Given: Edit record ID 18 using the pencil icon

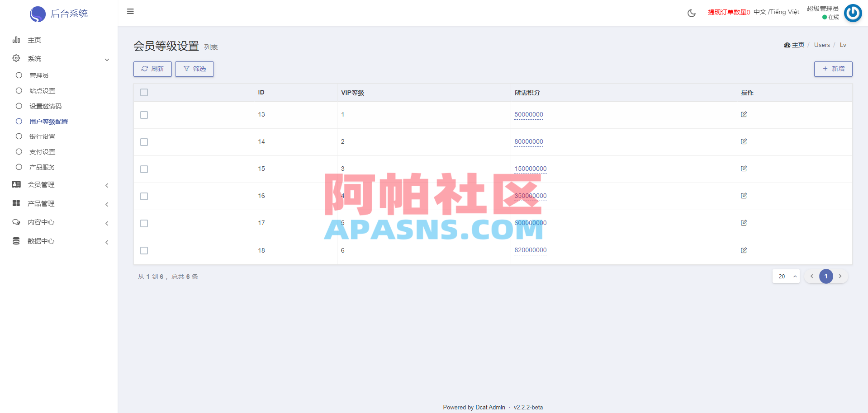Looking at the screenshot, I should [744, 250].
